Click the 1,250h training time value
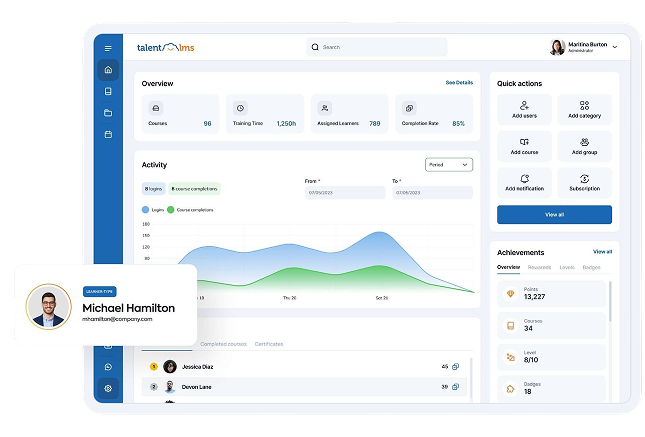 286,123
